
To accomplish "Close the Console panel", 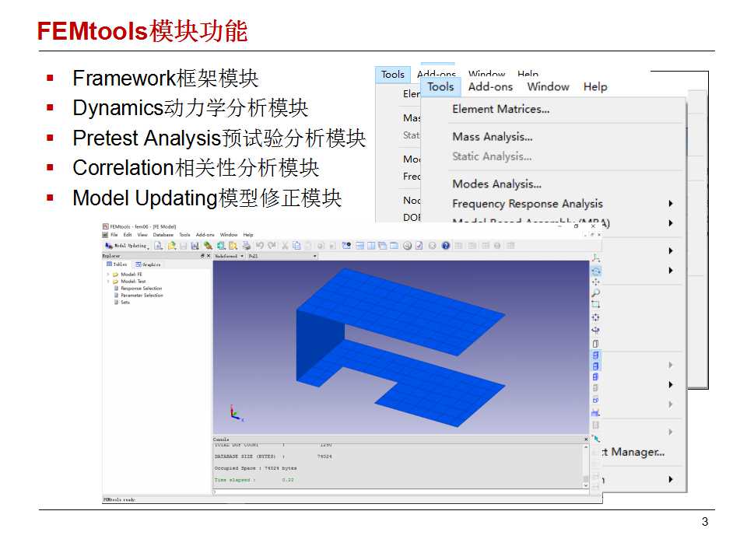I will (x=586, y=439).
